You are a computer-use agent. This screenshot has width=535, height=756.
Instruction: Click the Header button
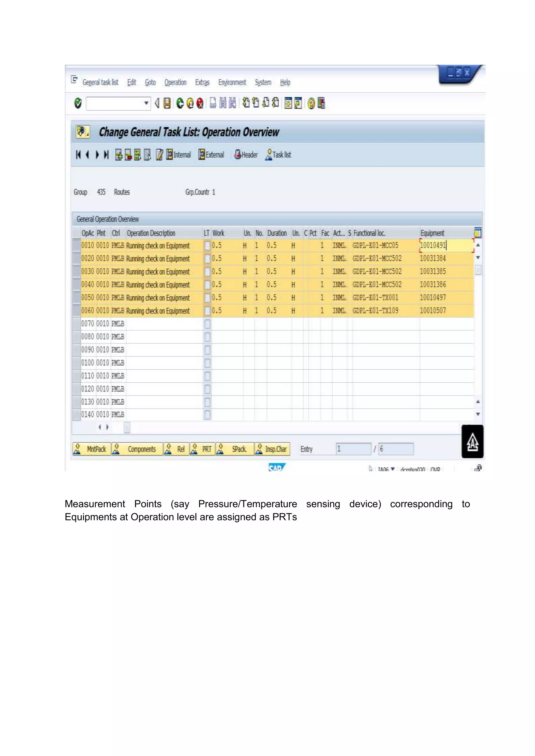(246, 155)
